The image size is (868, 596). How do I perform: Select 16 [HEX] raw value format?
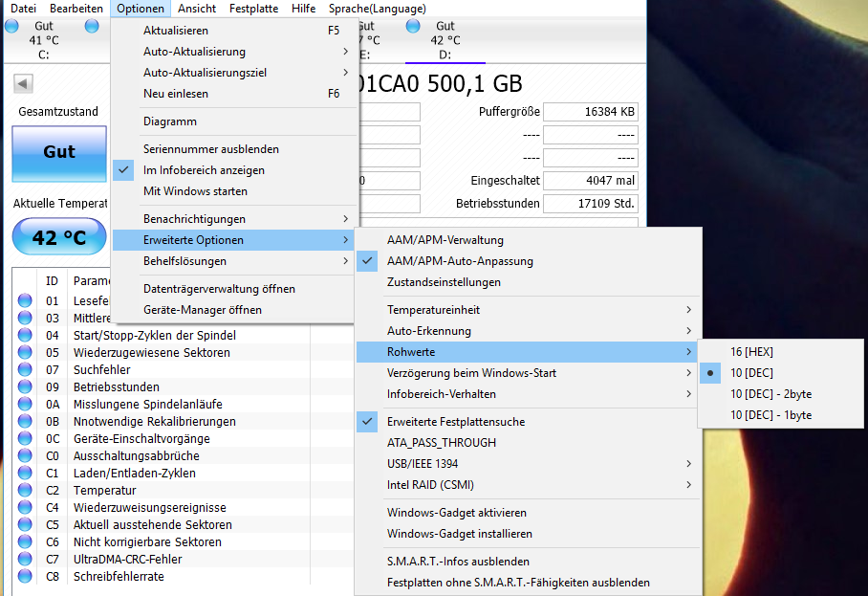coord(781,352)
